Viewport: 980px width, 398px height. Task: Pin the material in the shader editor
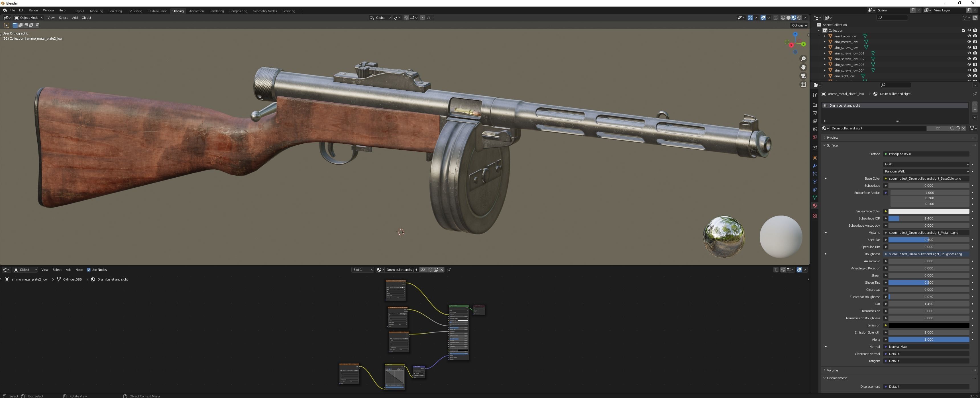(x=449, y=270)
